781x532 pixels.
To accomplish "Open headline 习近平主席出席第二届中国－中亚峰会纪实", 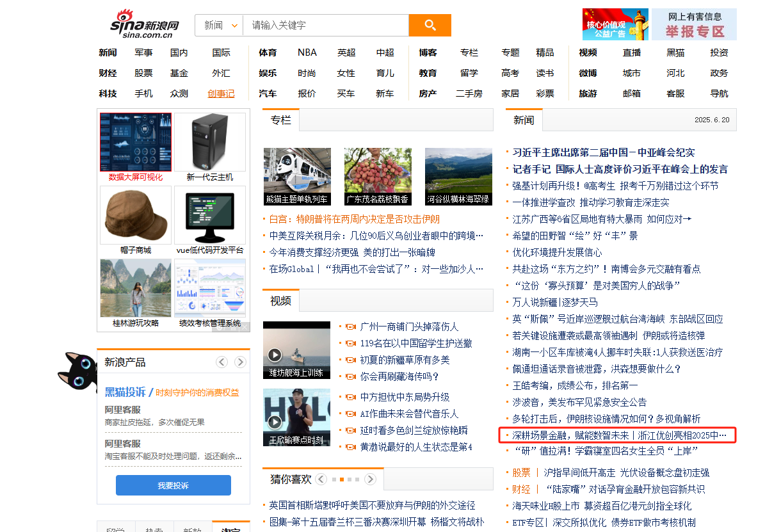I will pos(604,152).
